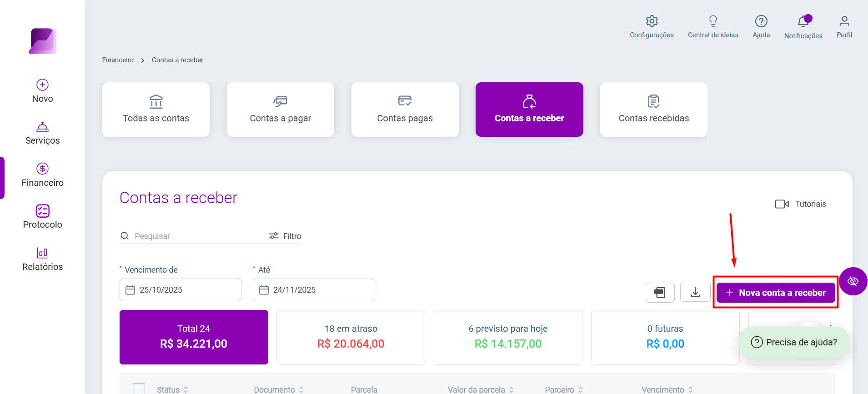Image resolution: width=868 pixels, height=394 pixels.
Task: Check the select-all table checkbox
Action: (139, 389)
